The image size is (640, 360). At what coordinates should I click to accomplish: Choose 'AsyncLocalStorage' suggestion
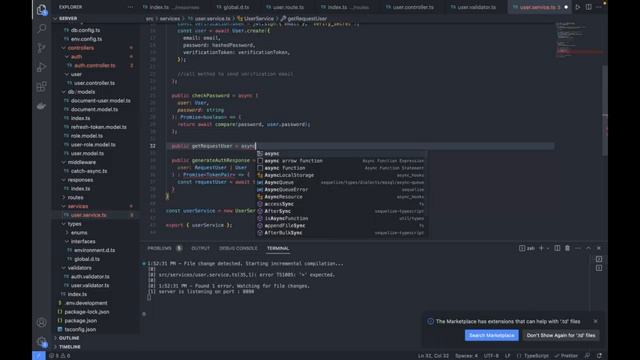342,175
